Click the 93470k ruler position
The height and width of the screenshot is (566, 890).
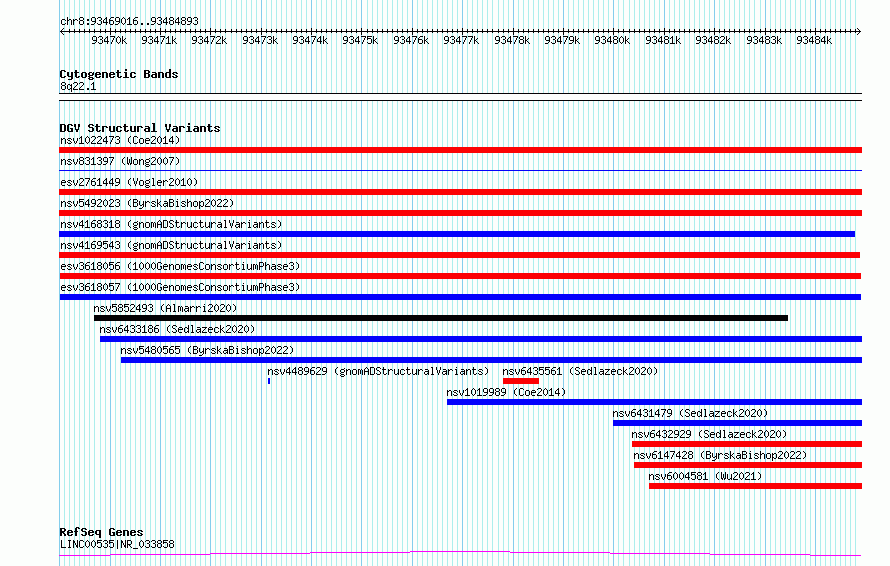tap(109, 40)
